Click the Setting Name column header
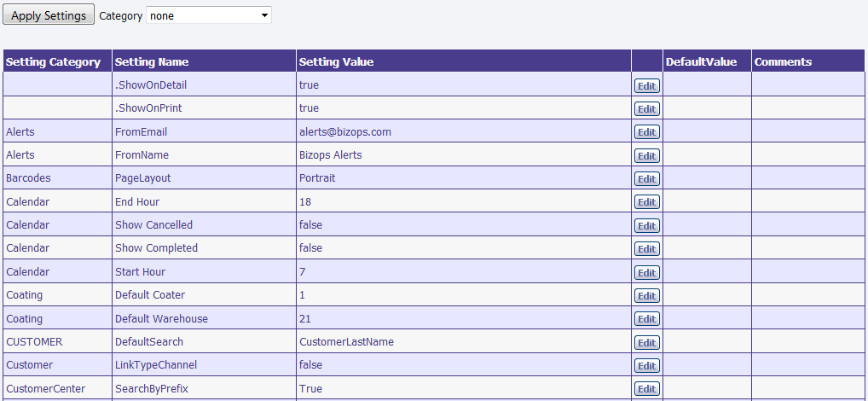This screenshot has width=868, height=401. click(x=152, y=61)
